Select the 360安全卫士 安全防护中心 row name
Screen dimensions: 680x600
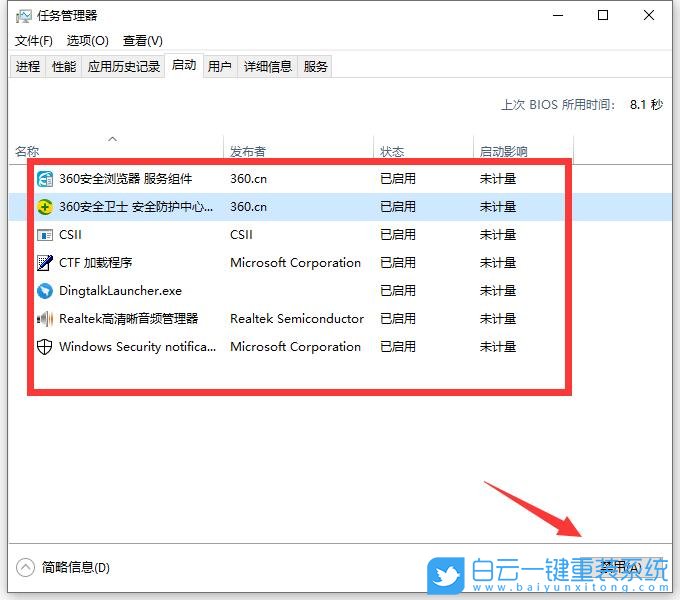coord(136,207)
